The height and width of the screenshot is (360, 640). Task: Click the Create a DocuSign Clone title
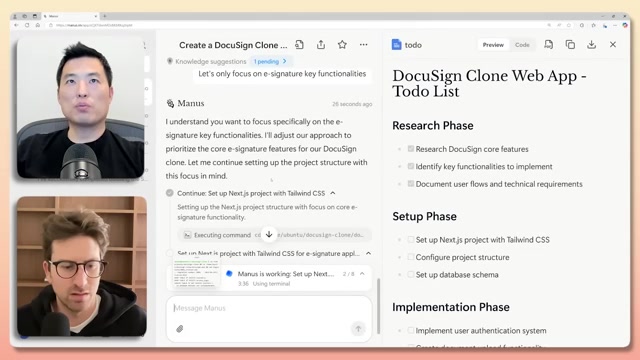pos(233,45)
